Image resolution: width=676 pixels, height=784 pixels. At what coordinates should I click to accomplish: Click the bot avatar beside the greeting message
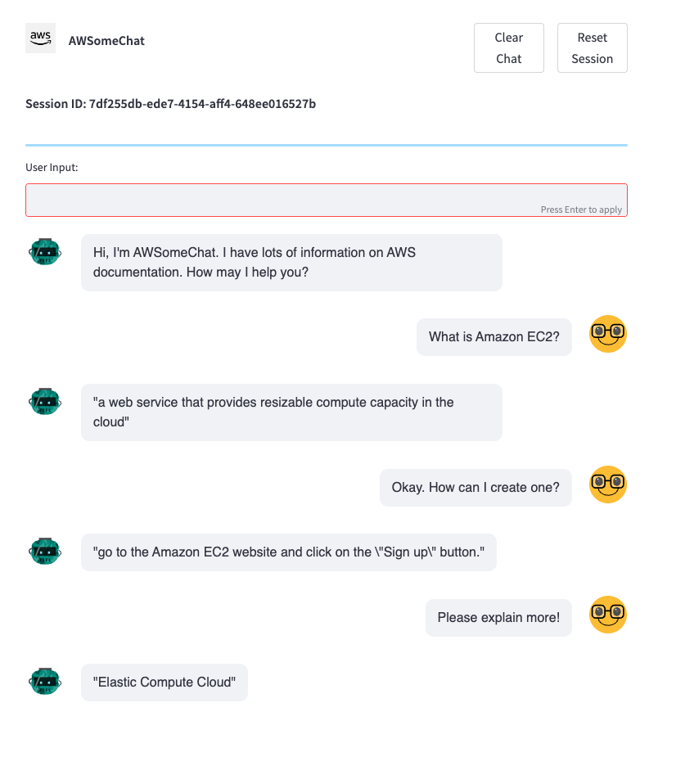45,251
